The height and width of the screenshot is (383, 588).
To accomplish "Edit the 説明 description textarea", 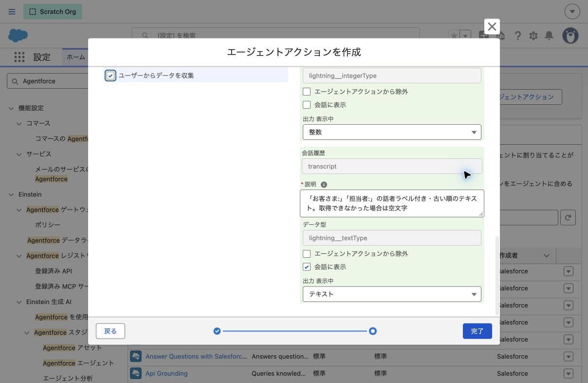I will coord(392,203).
